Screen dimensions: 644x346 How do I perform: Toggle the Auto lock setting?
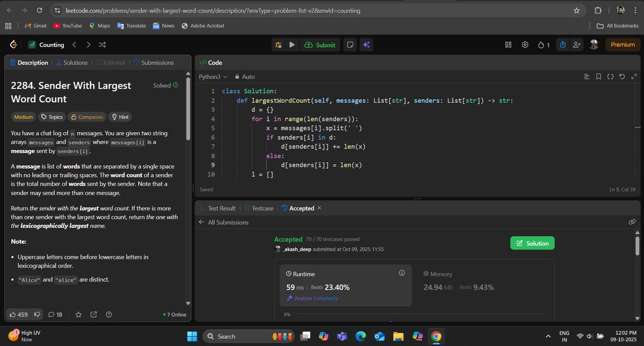[245, 77]
